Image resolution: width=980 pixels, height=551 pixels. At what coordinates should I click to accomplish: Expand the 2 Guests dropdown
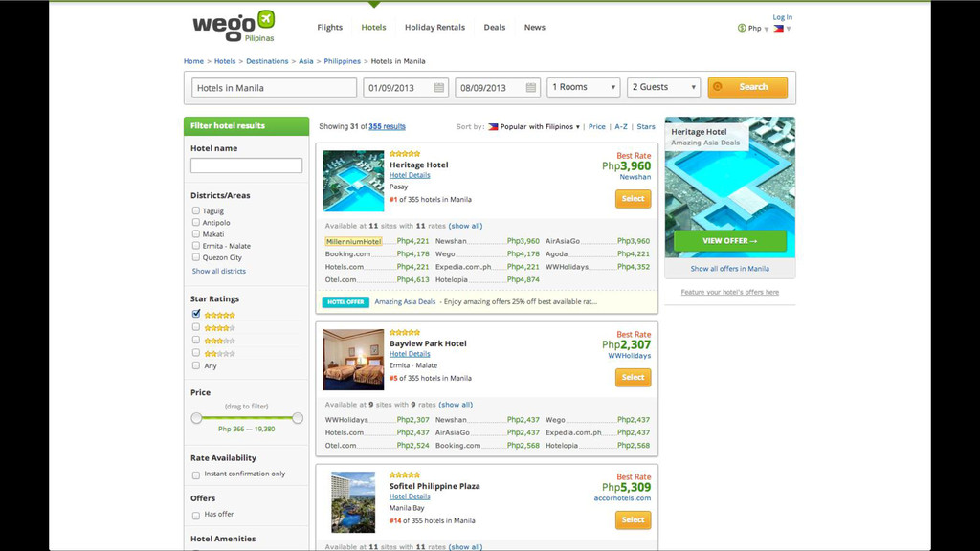(x=664, y=87)
